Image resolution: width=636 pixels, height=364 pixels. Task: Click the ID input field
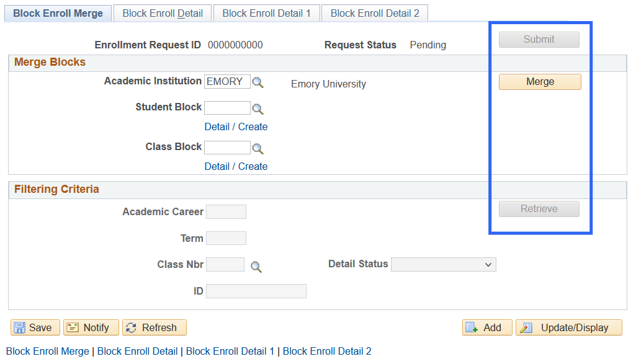(256, 291)
